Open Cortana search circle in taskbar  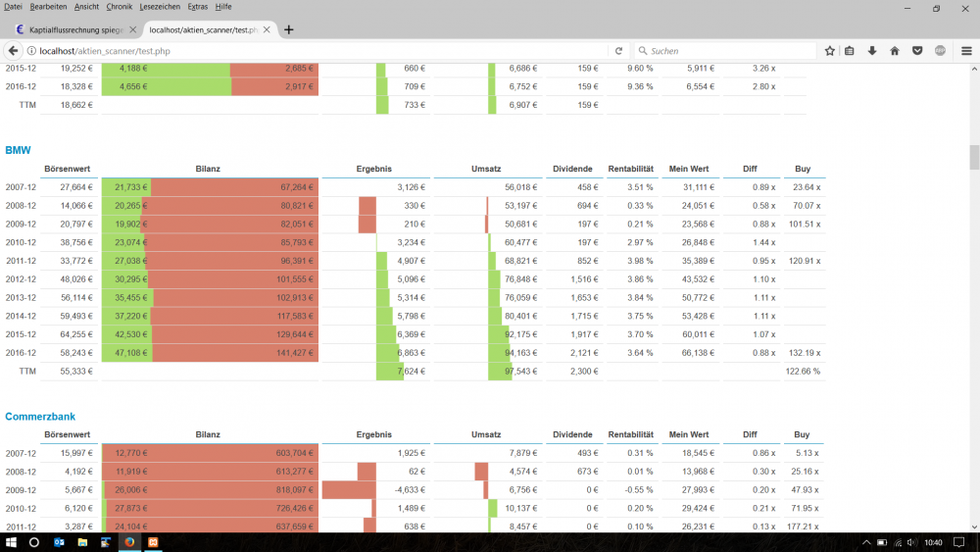pyautogui.click(x=34, y=542)
